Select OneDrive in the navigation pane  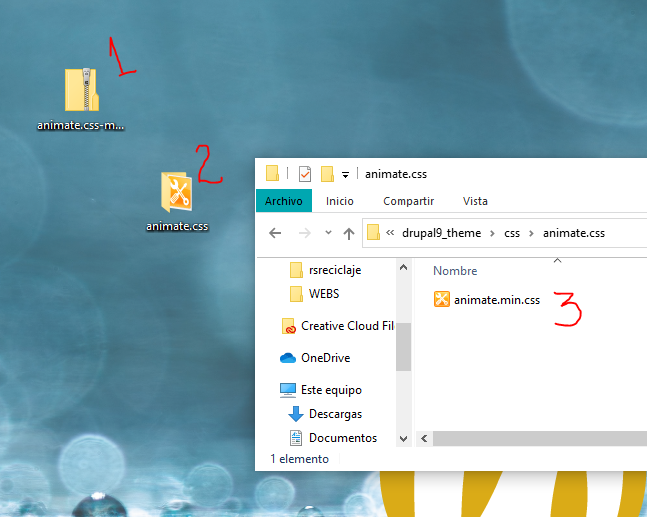(324, 358)
